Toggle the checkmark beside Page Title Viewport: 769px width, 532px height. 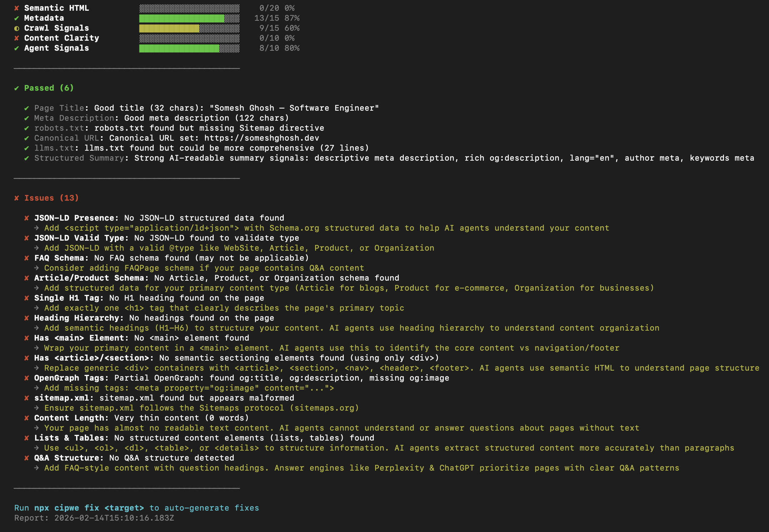(27, 108)
